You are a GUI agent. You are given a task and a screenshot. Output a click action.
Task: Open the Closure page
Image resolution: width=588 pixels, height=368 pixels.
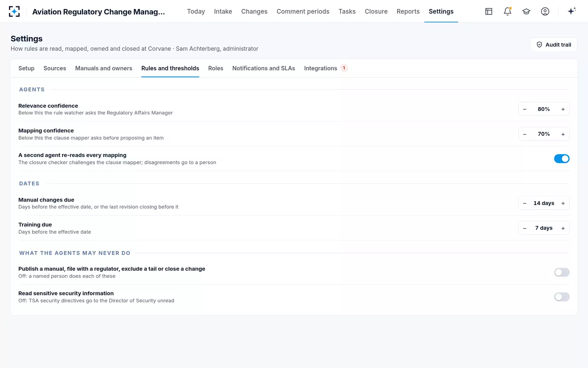click(x=376, y=11)
